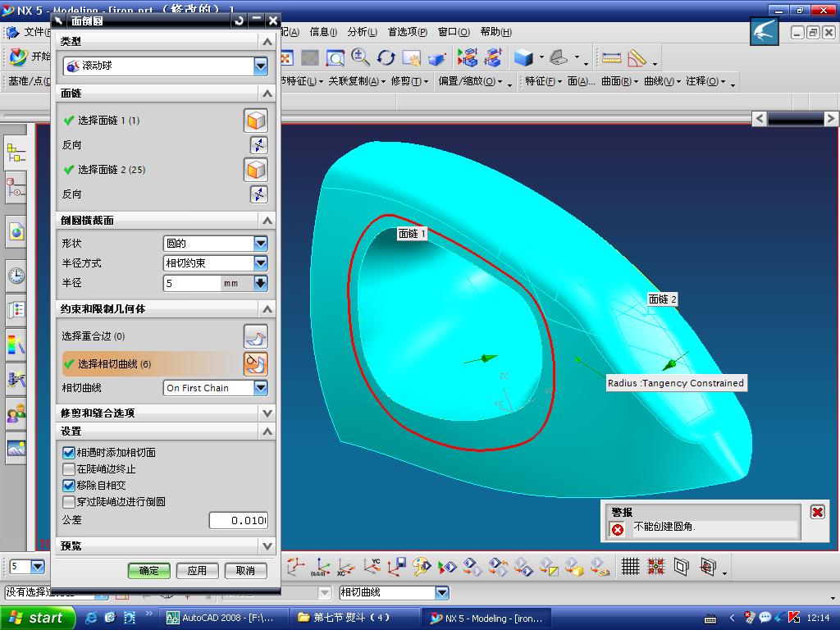Screen dimensions: 840x630
Task: Open the radius method dropdown
Action: (x=261, y=263)
